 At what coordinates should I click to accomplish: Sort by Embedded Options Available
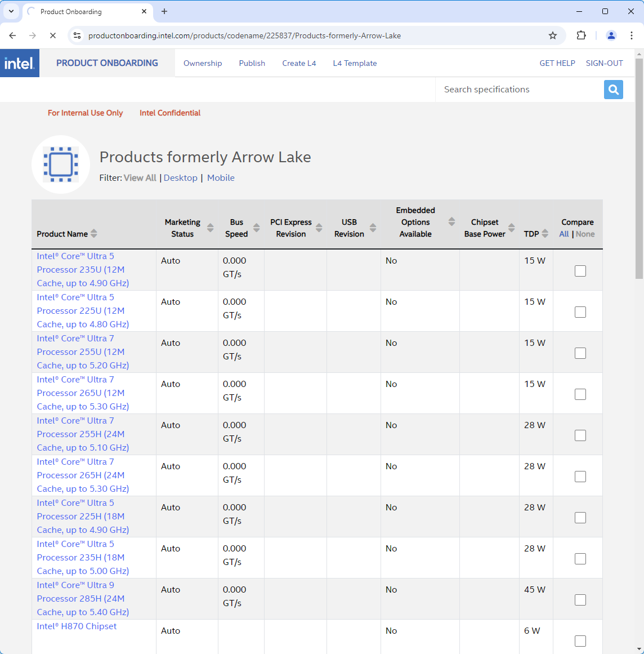[x=451, y=221]
